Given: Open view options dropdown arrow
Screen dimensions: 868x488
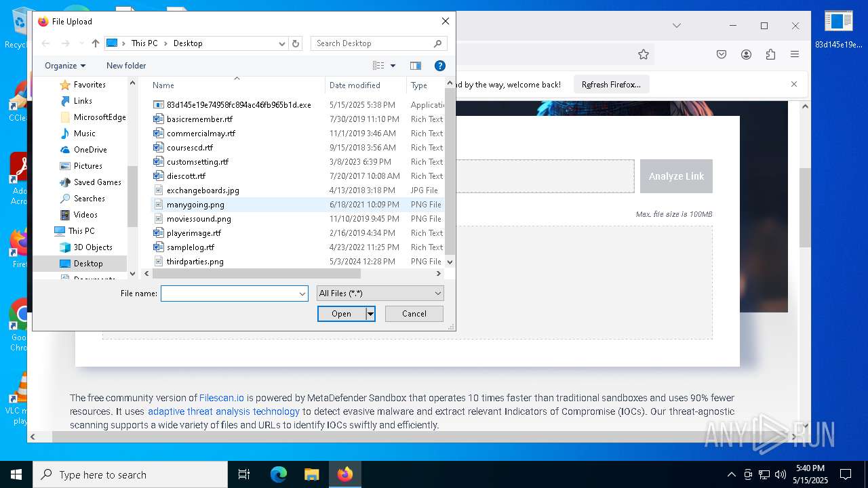Looking at the screenshot, I should click(x=393, y=66).
